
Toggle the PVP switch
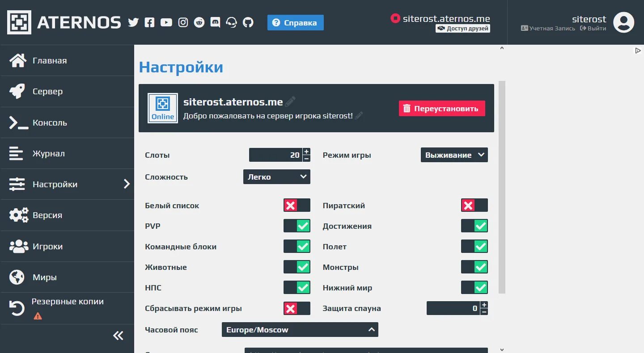coord(297,226)
